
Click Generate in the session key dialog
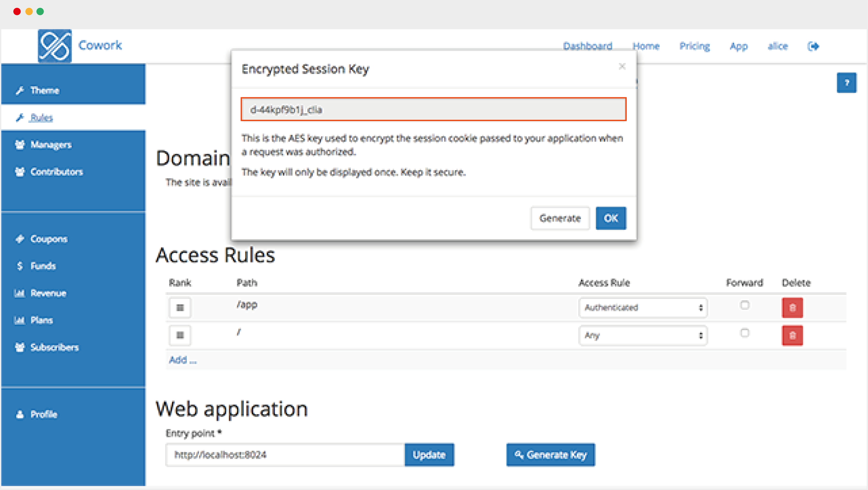click(x=560, y=218)
